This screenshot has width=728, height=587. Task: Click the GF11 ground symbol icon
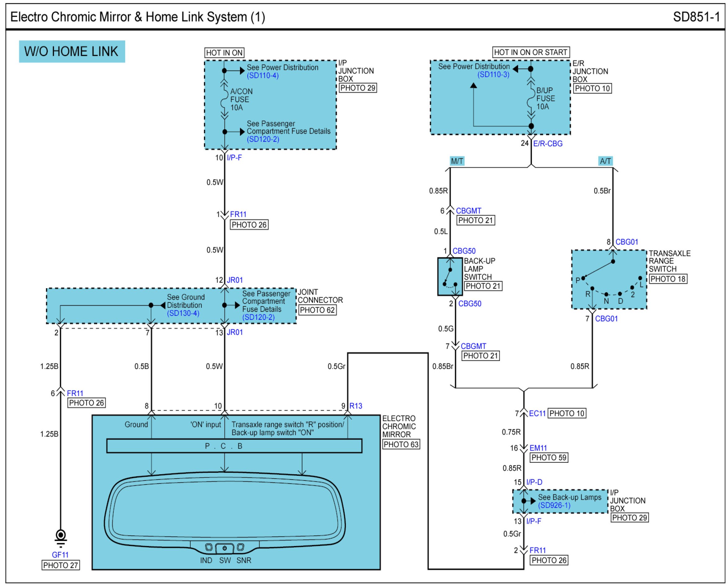(x=61, y=538)
